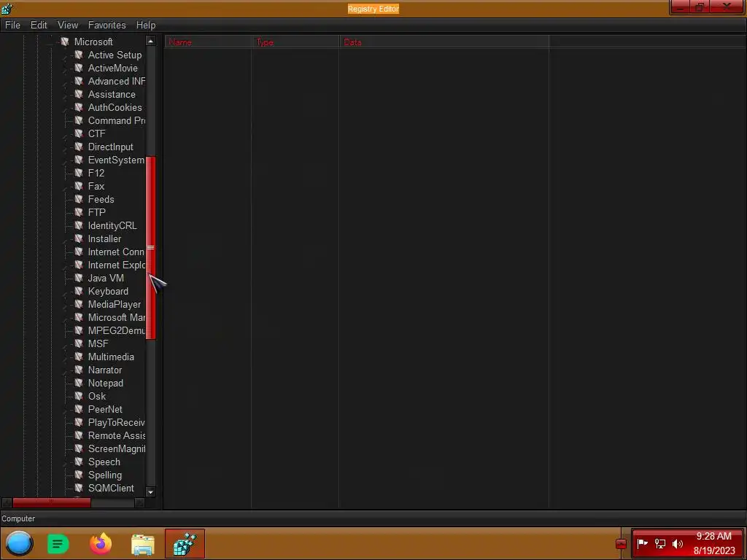Open the Favorites menu
Image resolution: width=747 pixels, height=560 pixels.
tap(107, 25)
